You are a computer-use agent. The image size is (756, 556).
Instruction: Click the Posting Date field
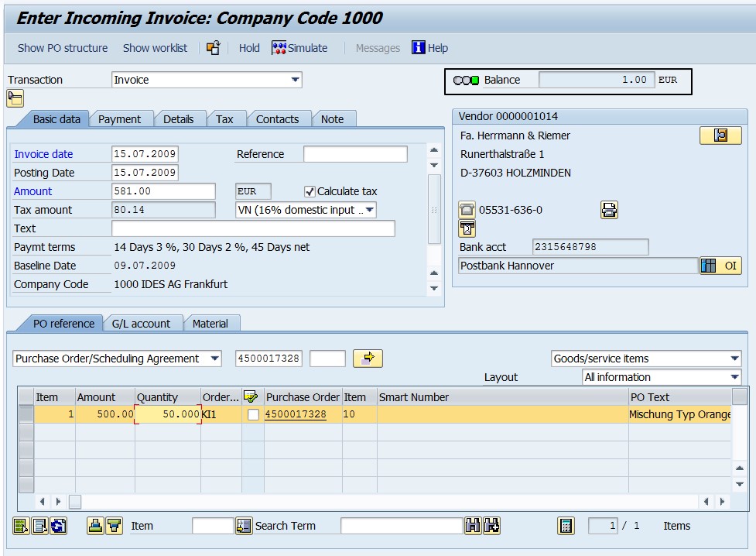145,173
